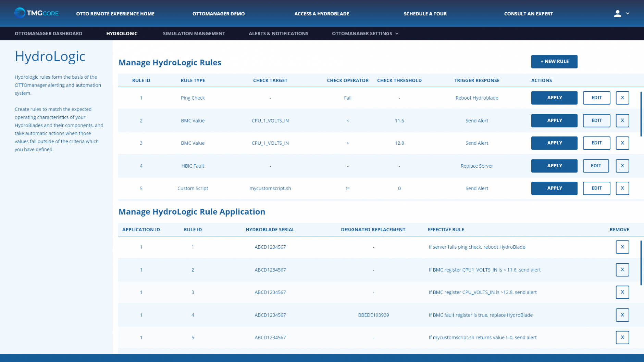Select the Ping Check rule type cell
The image size is (644, 362).
[x=193, y=98]
